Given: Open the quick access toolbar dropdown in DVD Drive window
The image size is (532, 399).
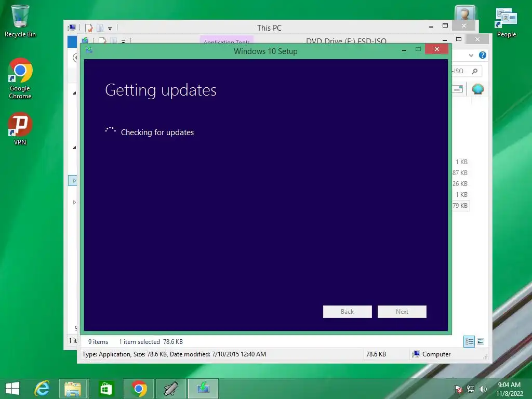Looking at the screenshot, I should point(123,42).
